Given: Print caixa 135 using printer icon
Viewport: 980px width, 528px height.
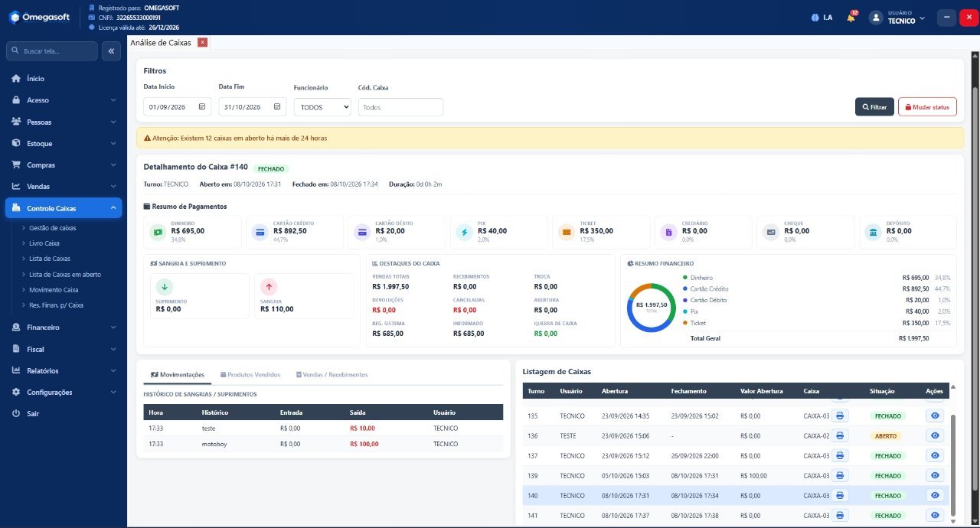Looking at the screenshot, I should pos(840,416).
